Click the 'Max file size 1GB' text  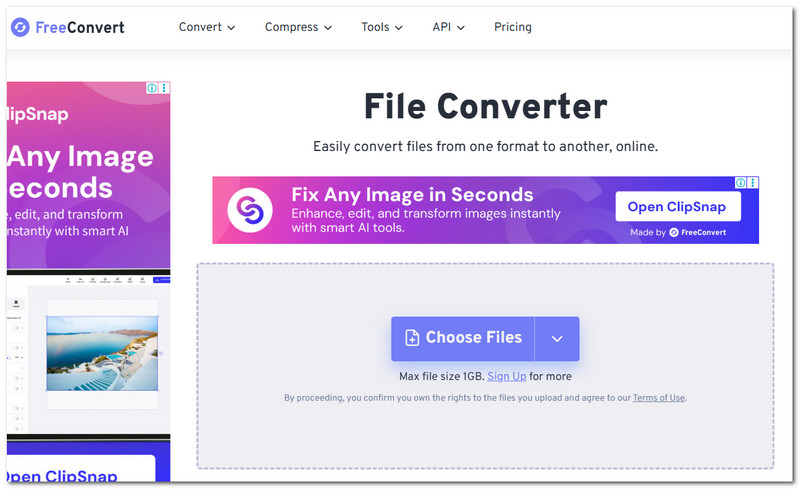pyautogui.click(x=441, y=377)
